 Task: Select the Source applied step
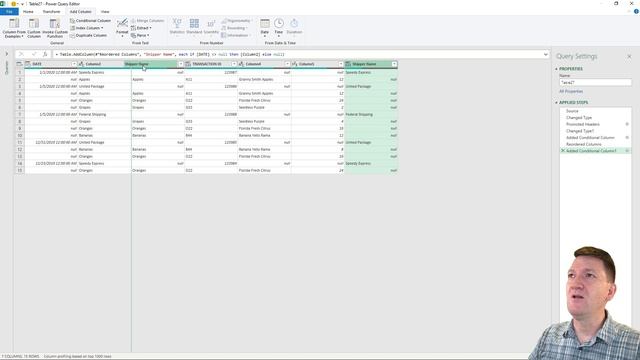pyautogui.click(x=572, y=111)
